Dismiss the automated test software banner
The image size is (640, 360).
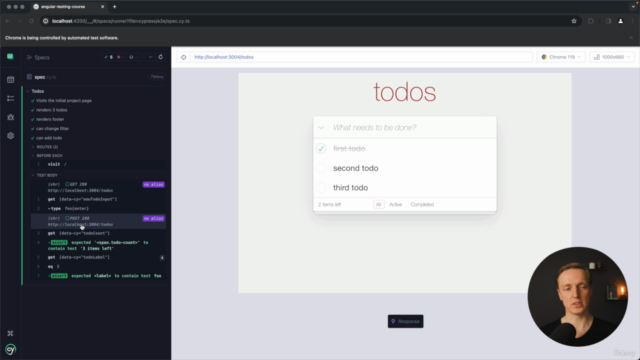click(631, 38)
